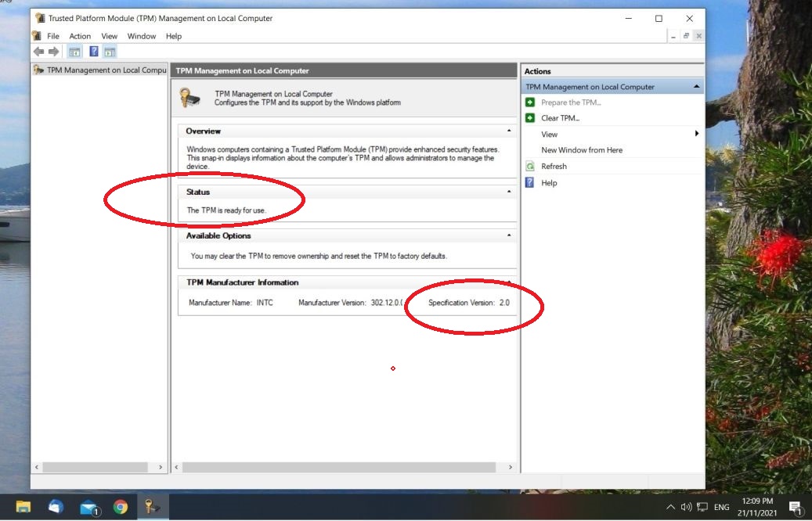Open the View menu in the menu bar
Viewport: 812px width, 521px height.
(x=110, y=36)
